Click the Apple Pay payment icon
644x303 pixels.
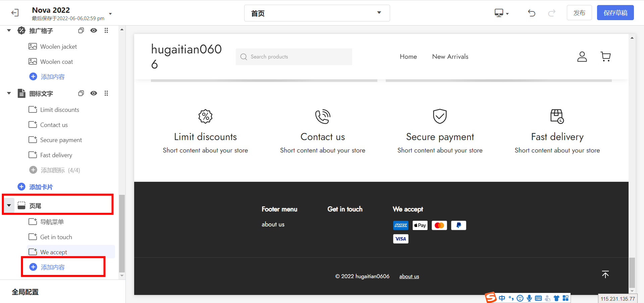pyautogui.click(x=420, y=225)
